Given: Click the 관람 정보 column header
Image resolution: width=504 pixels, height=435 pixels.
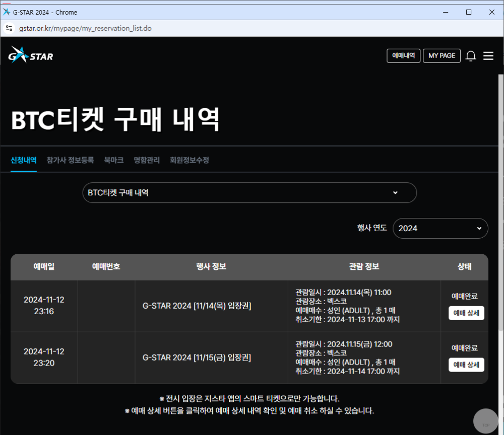Looking at the screenshot, I should point(364,266).
